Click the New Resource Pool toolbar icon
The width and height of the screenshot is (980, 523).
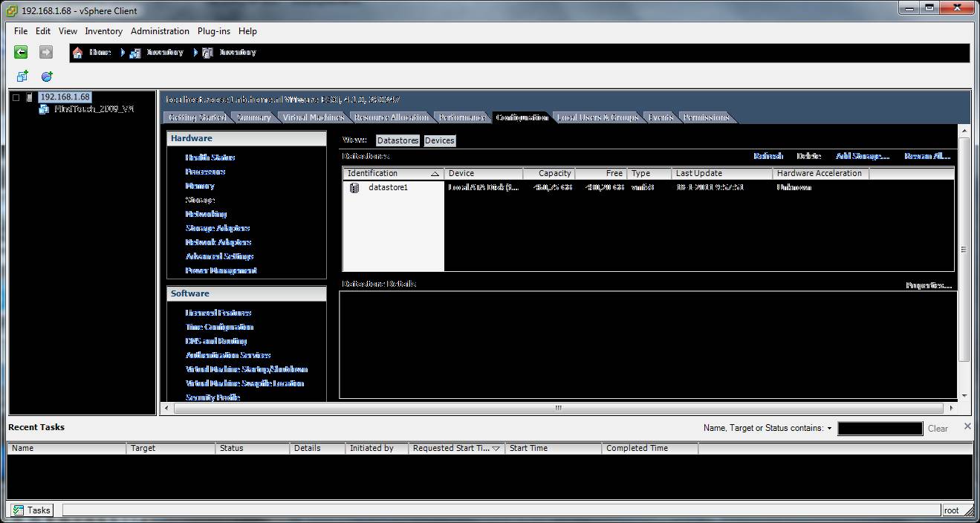tap(47, 77)
